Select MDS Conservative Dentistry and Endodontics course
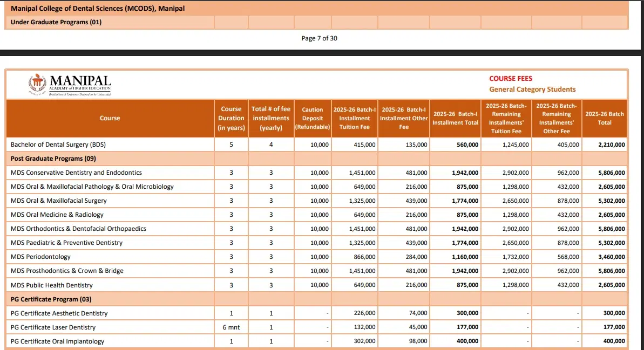The height and width of the screenshot is (350, 644). point(76,173)
